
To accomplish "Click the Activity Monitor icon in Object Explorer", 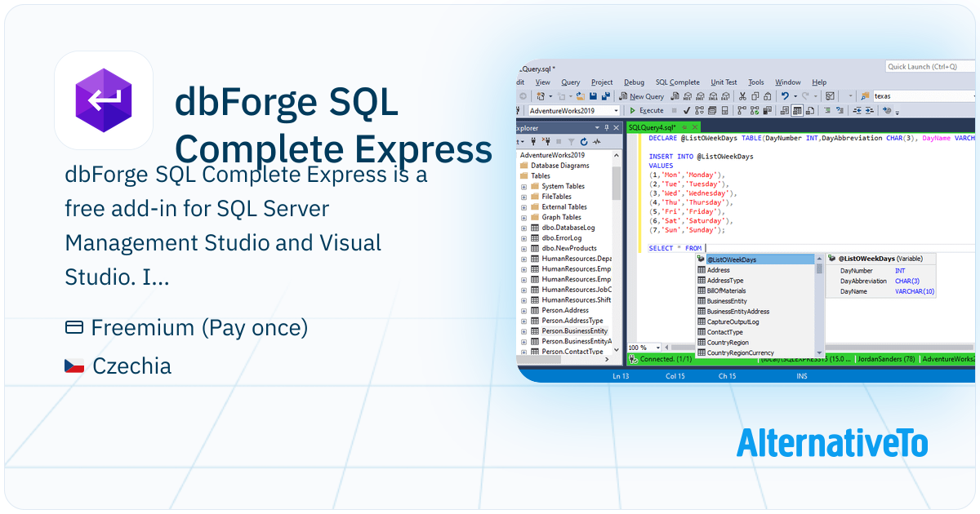I will (596, 142).
